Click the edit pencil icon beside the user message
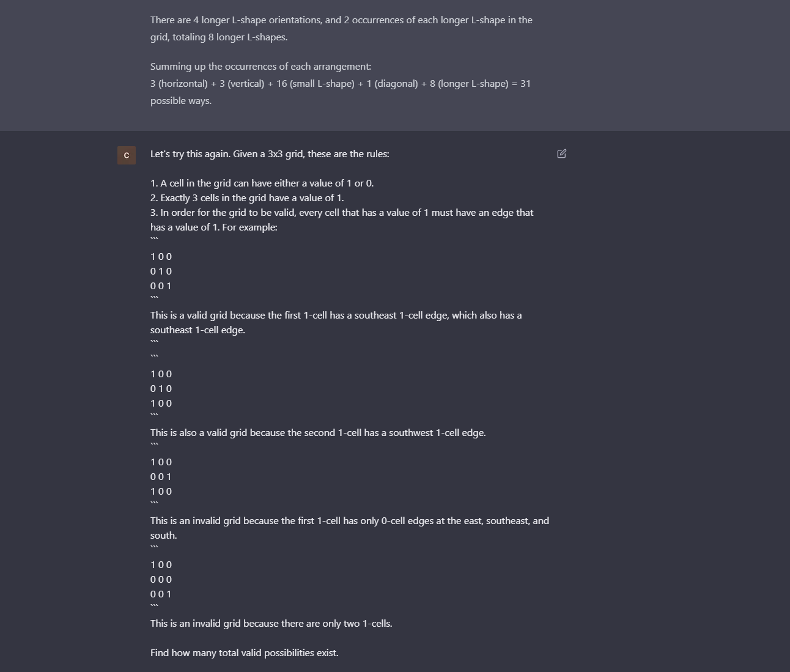The height and width of the screenshot is (672, 790). coord(561,153)
